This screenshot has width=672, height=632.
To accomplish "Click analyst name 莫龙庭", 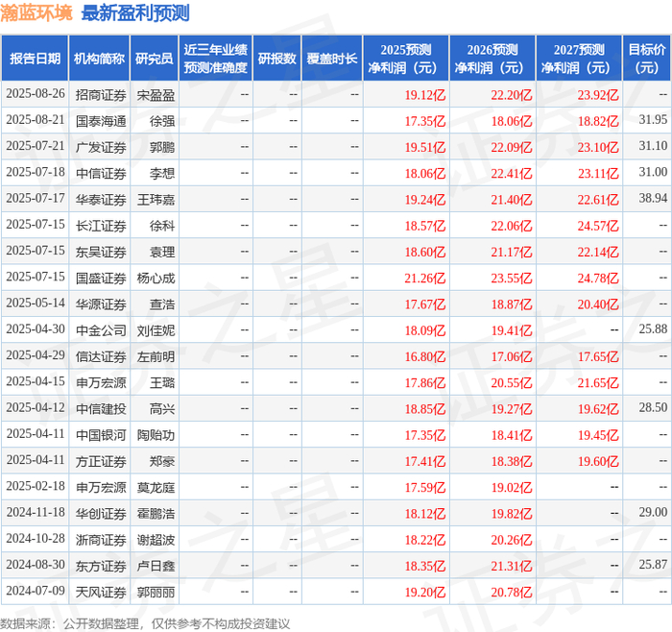I will point(156,487).
